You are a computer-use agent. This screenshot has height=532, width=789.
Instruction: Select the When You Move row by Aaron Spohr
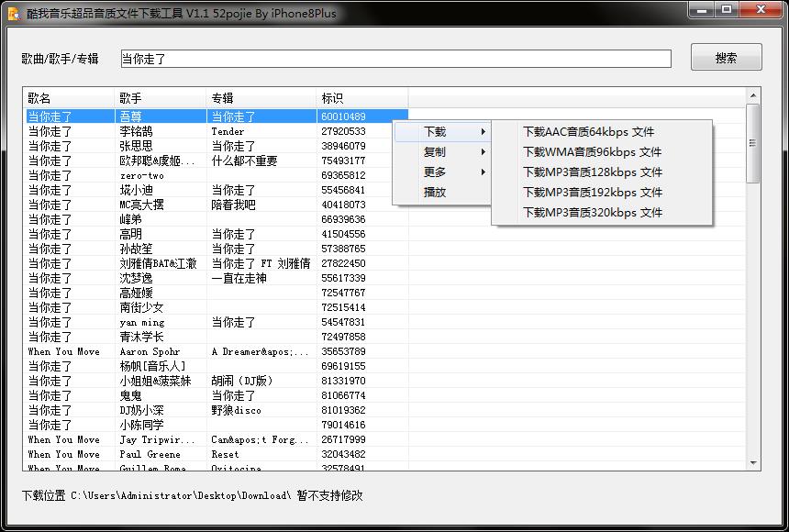tap(217, 351)
